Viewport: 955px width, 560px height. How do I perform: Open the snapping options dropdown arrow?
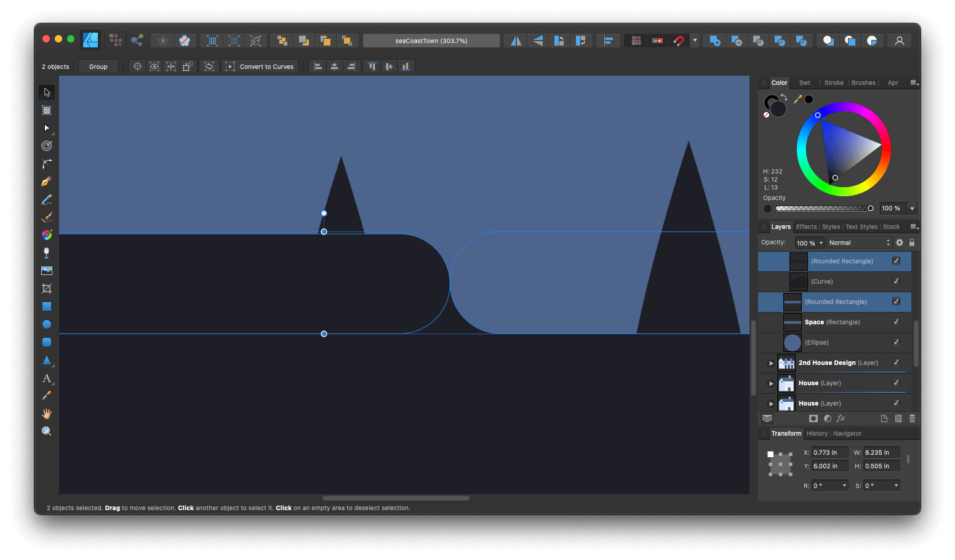click(x=694, y=40)
